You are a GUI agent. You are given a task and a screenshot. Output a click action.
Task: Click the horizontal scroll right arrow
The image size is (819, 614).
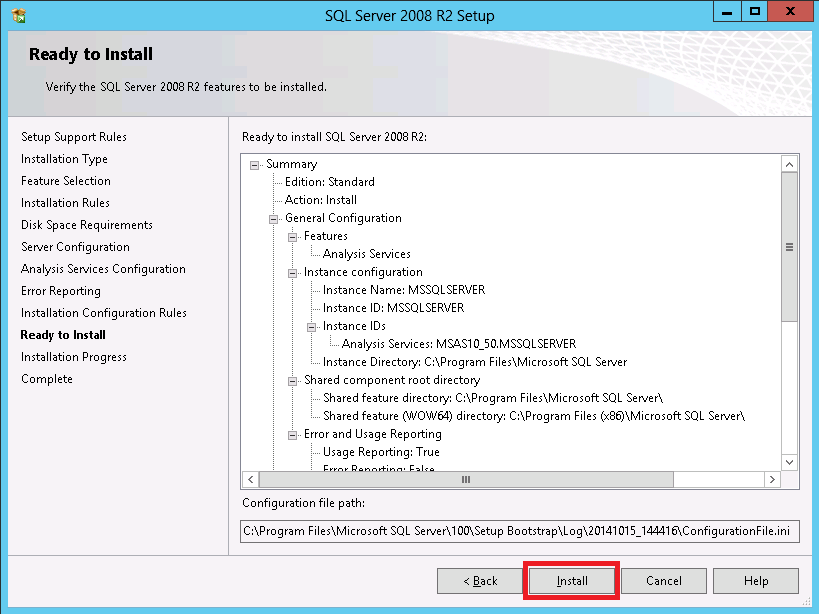pyautogui.click(x=773, y=479)
